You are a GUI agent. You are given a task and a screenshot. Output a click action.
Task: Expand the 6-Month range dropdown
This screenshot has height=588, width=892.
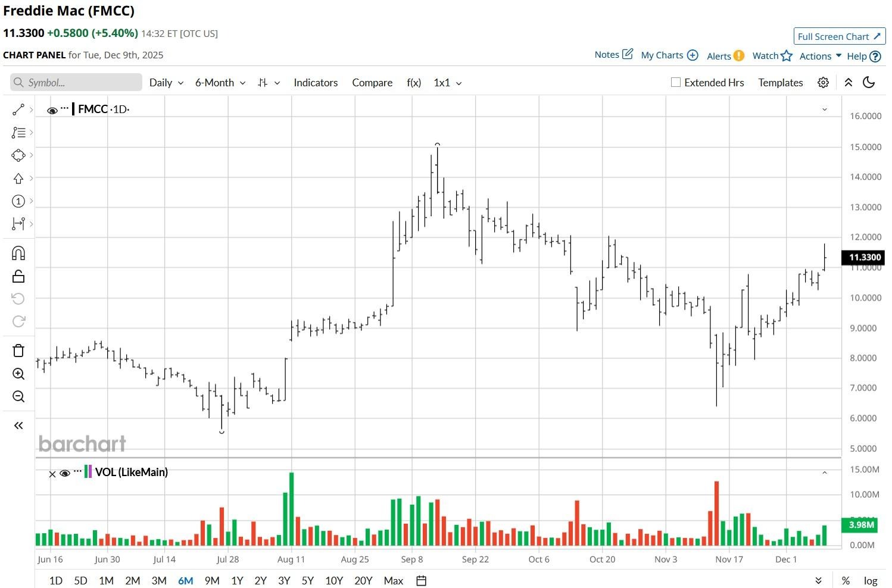click(219, 82)
